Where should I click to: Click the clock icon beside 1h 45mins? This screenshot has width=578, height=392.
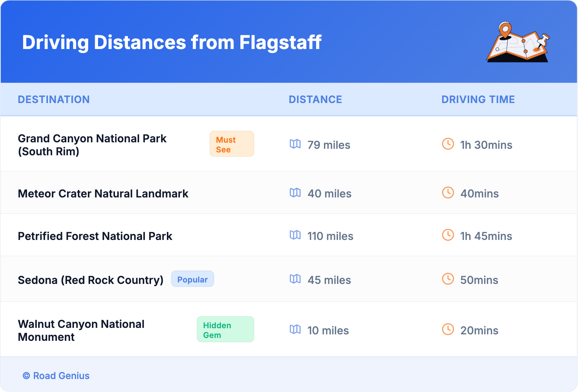[448, 235]
